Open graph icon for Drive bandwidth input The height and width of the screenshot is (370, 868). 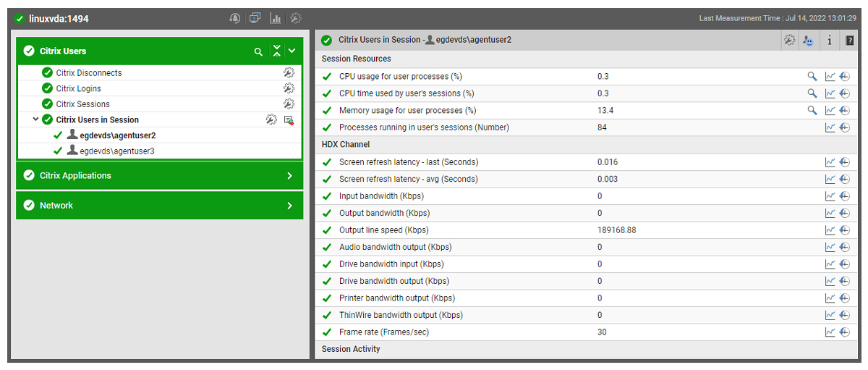click(x=830, y=264)
